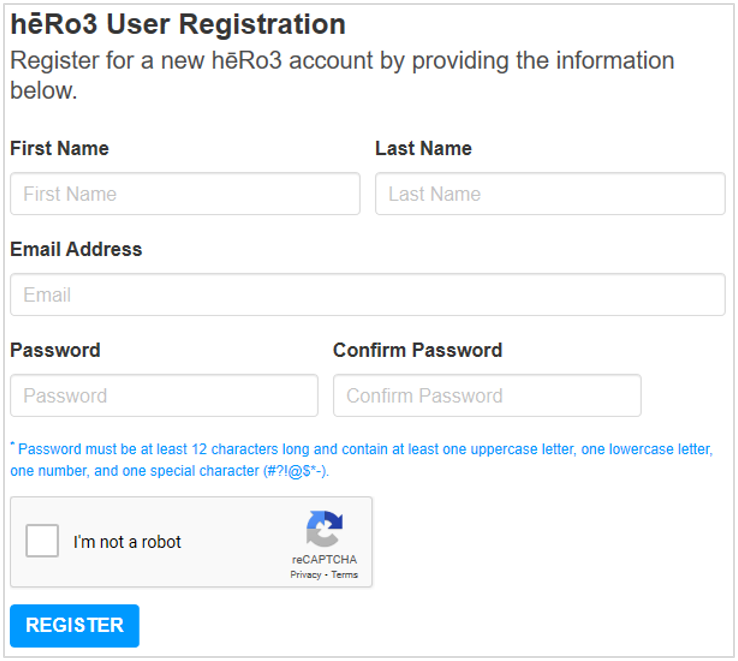Image resolution: width=738 pixels, height=661 pixels.
Task: Click the Register for a new account description
Action: (x=342, y=75)
